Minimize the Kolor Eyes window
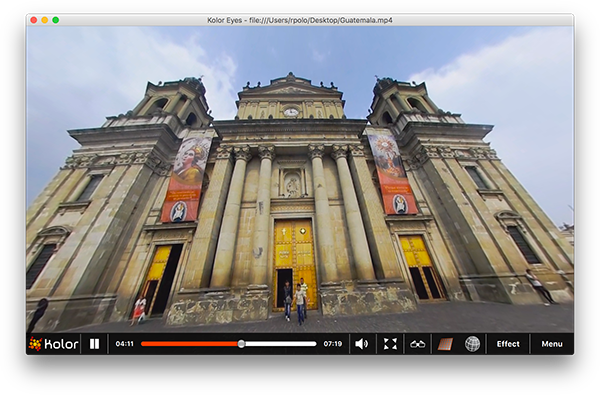The image size is (600, 395). click(x=45, y=20)
